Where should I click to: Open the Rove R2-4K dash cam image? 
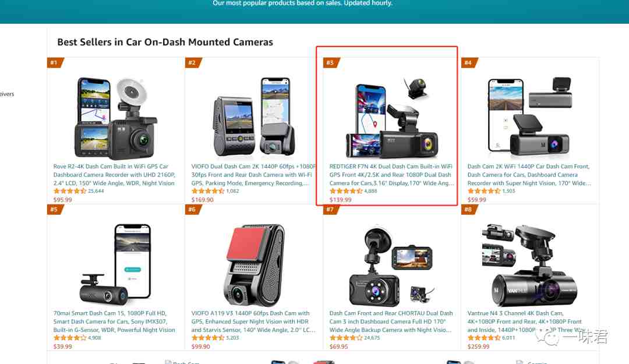pos(115,118)
